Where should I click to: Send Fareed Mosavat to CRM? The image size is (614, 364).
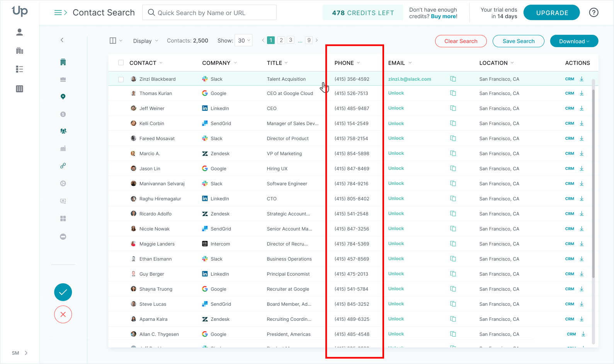click(x=570, y=139)
